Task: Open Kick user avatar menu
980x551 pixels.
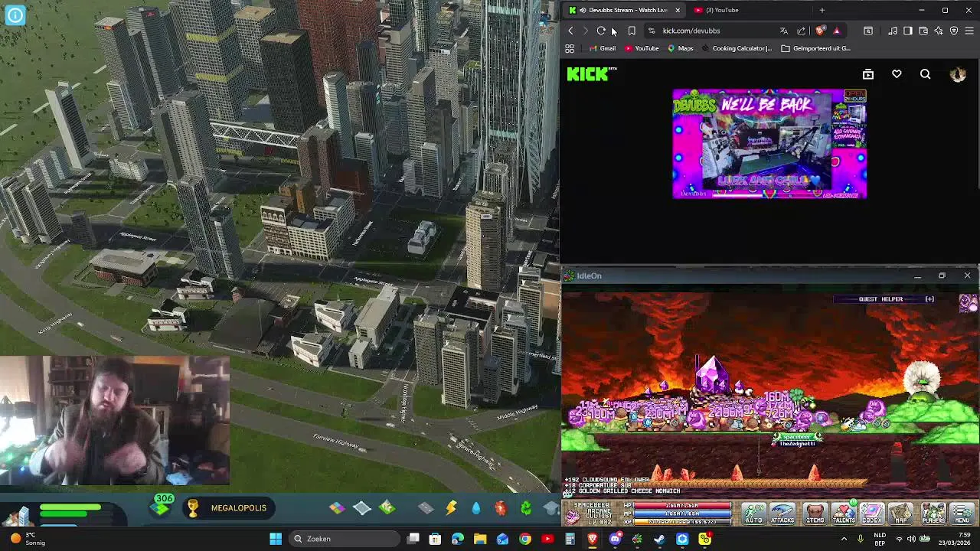Action: click(958, 74)
